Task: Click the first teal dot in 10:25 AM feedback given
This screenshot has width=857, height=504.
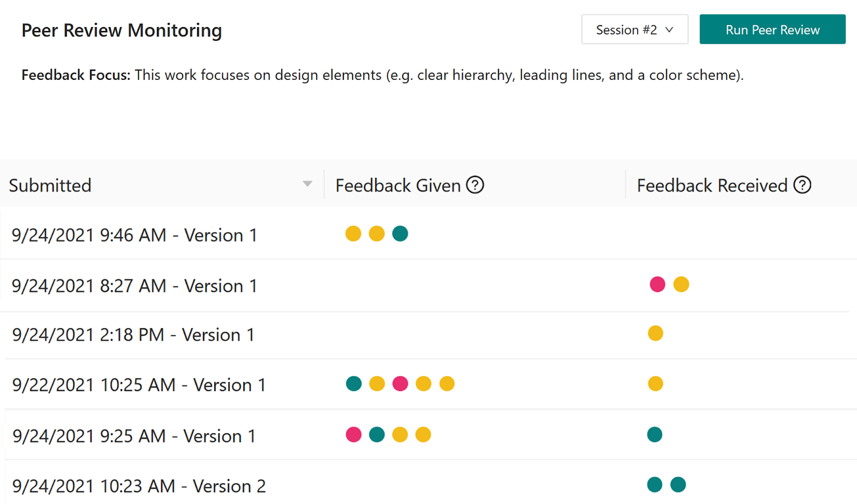Action: 354,383
